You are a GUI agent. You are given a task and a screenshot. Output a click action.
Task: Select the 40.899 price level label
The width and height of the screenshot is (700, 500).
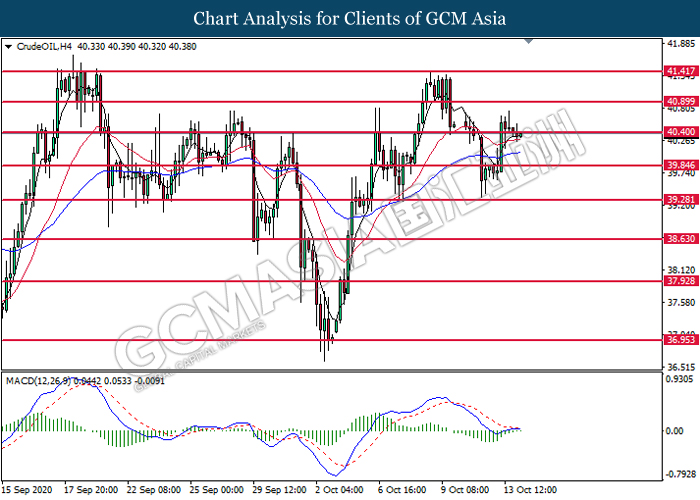(x=681, y=101)
